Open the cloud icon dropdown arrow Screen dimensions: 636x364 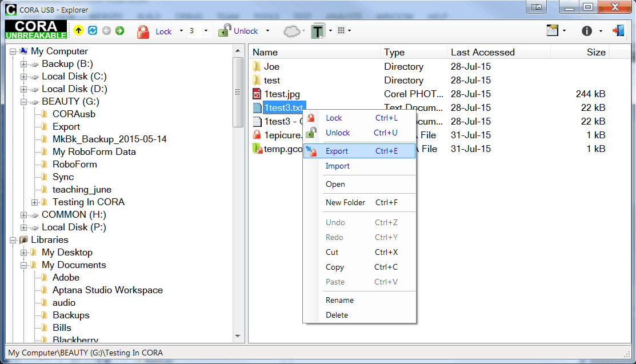(x=304, y=31)
